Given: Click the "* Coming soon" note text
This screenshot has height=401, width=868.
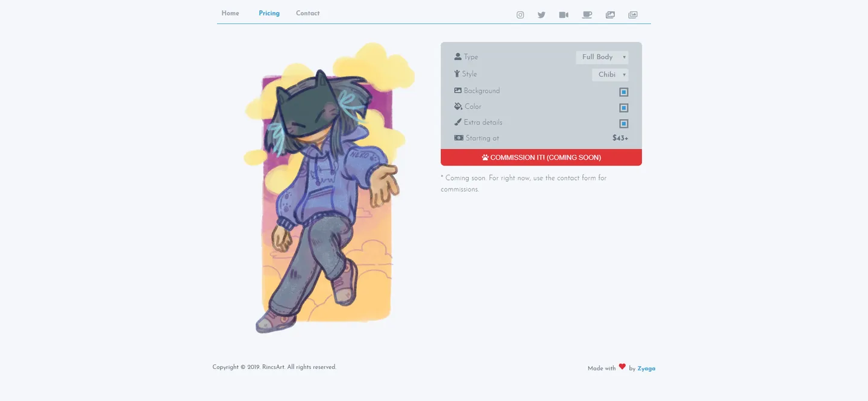Looking at the screenshot, I should tap(523, 184).
